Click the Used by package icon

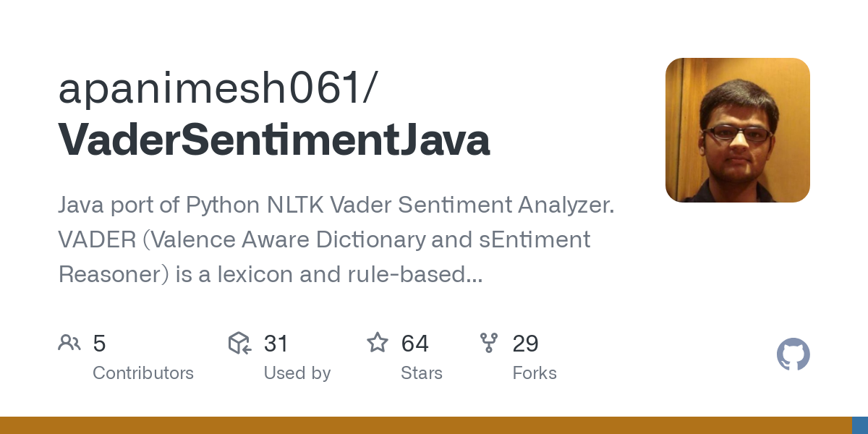[x=239, y=343]
